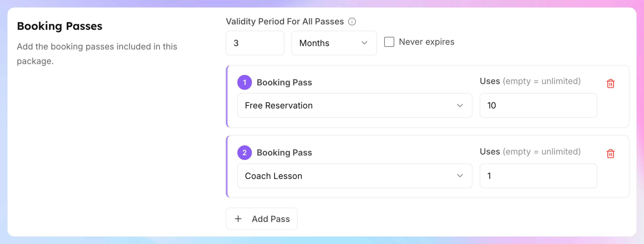The height and width of the screenshot is (244, 644).
Task: Click the chevron in Free Reservation dropdown
Action: pyautogui.click(x=460, y=106)
